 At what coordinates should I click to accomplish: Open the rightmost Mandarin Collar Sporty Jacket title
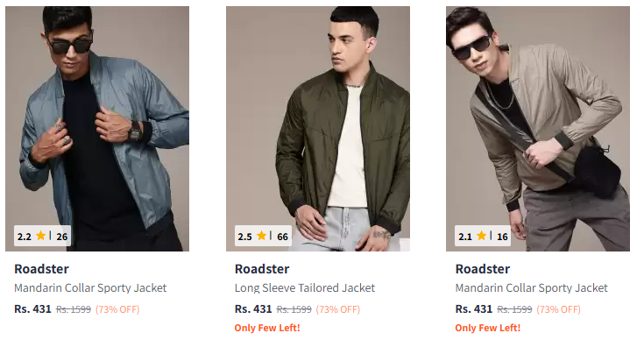532,287
